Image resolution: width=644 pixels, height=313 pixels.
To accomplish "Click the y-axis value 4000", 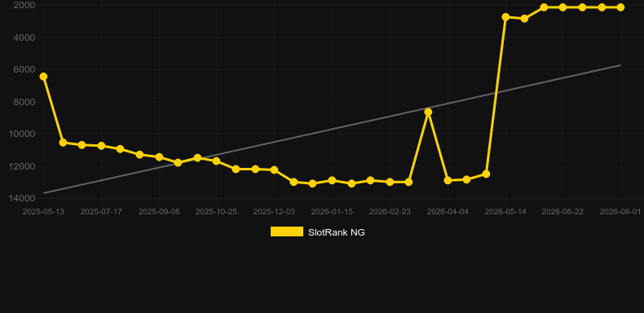I will tap(24, 37).
